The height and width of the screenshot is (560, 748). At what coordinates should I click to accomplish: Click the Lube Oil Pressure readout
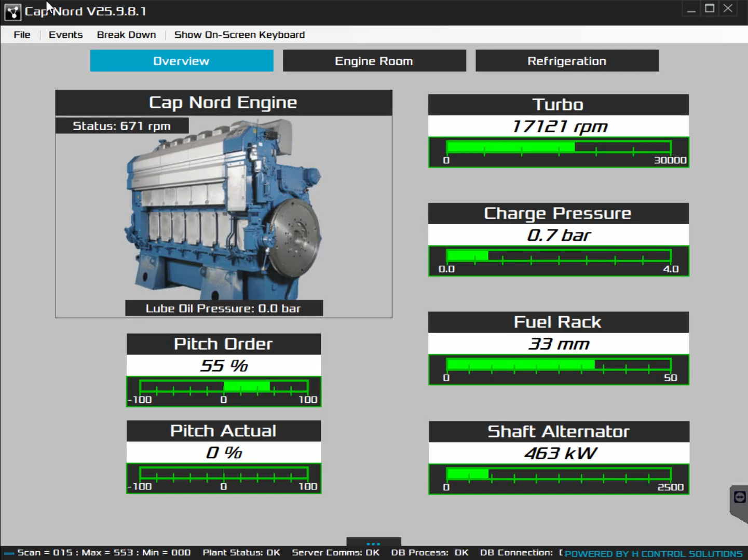(x=224, y=308)
